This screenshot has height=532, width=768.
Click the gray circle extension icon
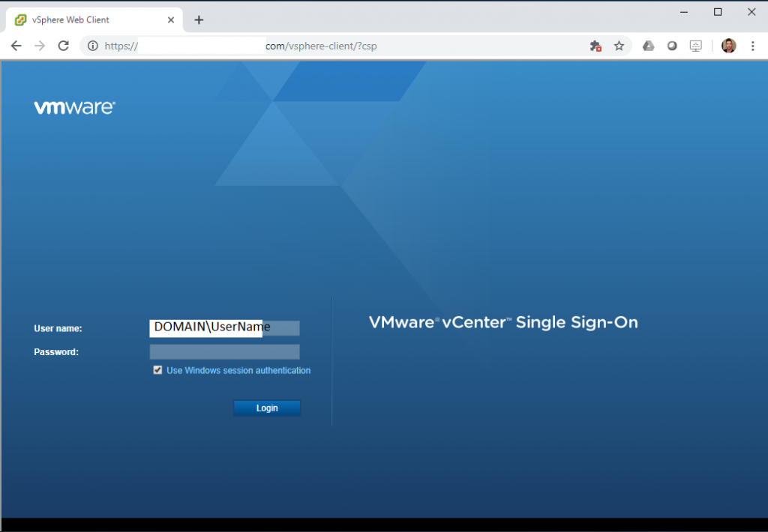673,46
